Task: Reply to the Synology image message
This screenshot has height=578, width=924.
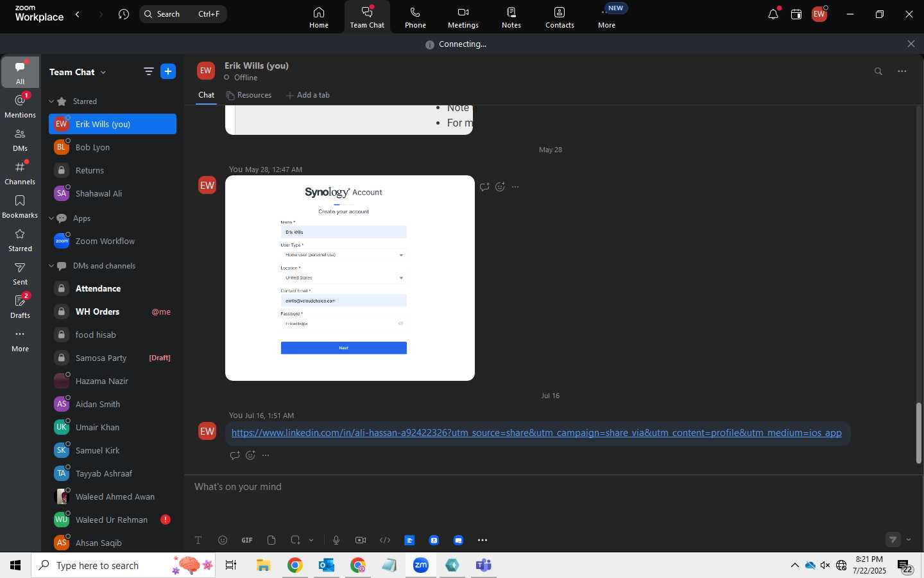Action: pos(484,187)
